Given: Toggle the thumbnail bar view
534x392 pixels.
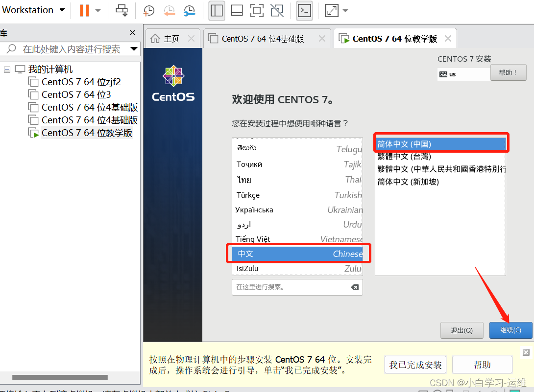Looking at the screenshot, I should 237,11.
